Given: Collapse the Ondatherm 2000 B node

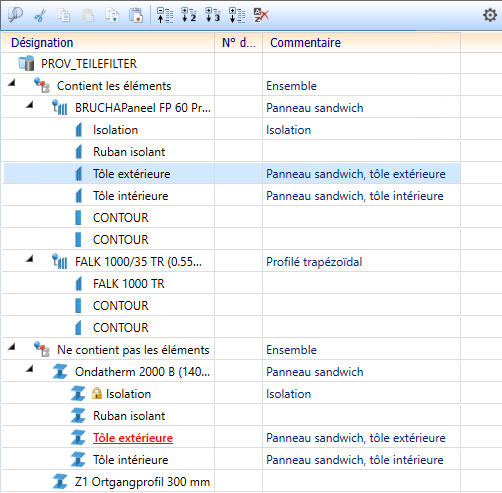Looking at the screenshot, I should [x=30, y=368].
